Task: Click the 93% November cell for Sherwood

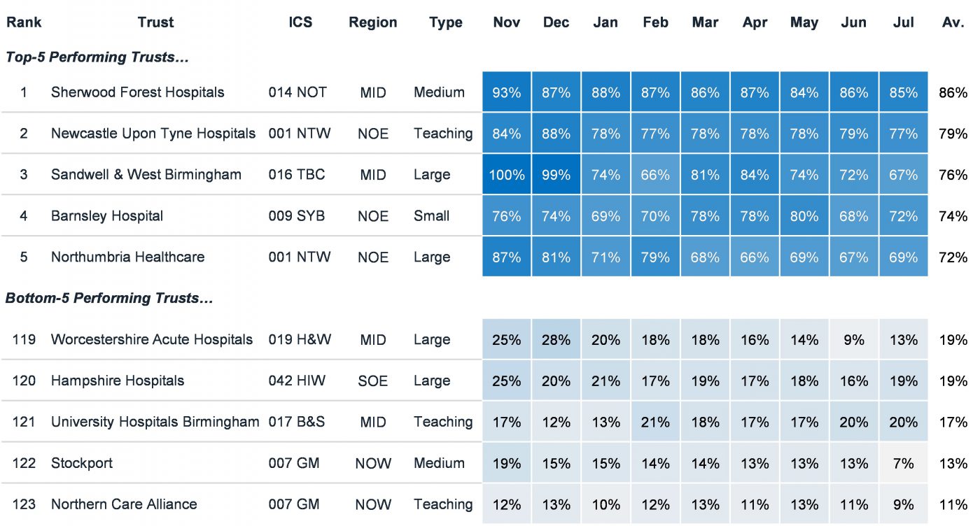Action: tap(507, 92)
